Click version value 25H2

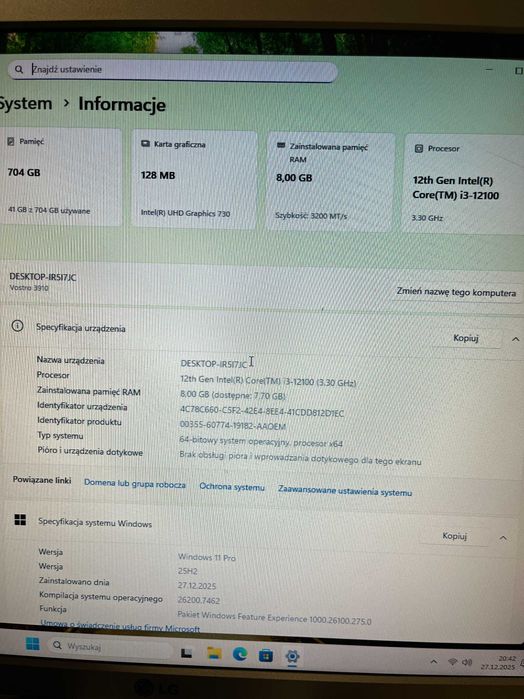(187, 571)
